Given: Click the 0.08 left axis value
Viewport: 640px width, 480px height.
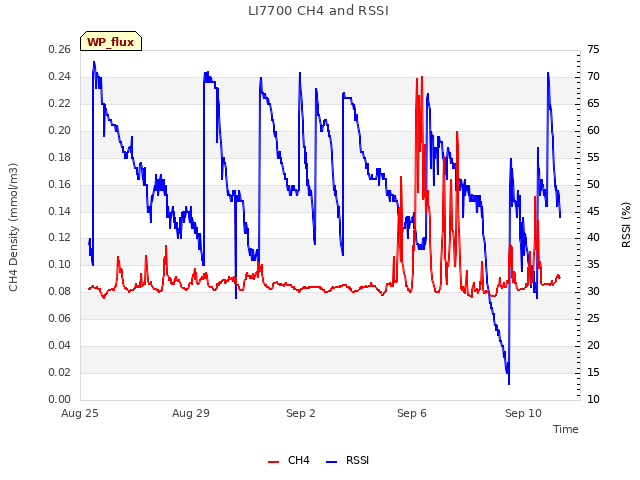Looking at the screenshot, I should [60, 291].
